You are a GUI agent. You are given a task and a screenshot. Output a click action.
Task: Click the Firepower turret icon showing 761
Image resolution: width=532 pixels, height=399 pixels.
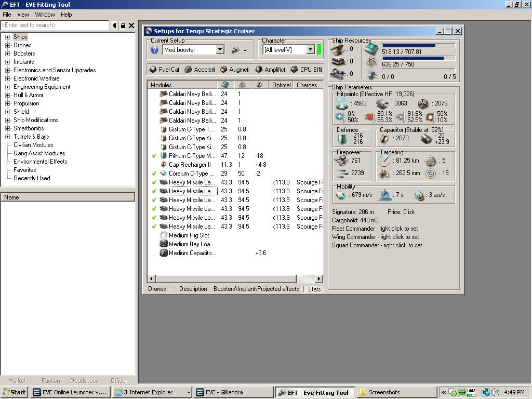pos(341,161)
